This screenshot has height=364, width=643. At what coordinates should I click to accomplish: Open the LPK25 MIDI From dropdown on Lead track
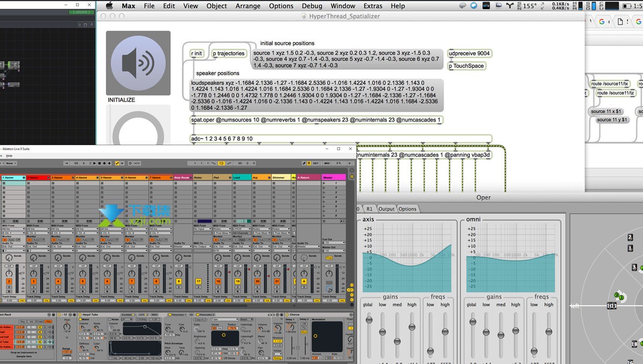(241, 229)
